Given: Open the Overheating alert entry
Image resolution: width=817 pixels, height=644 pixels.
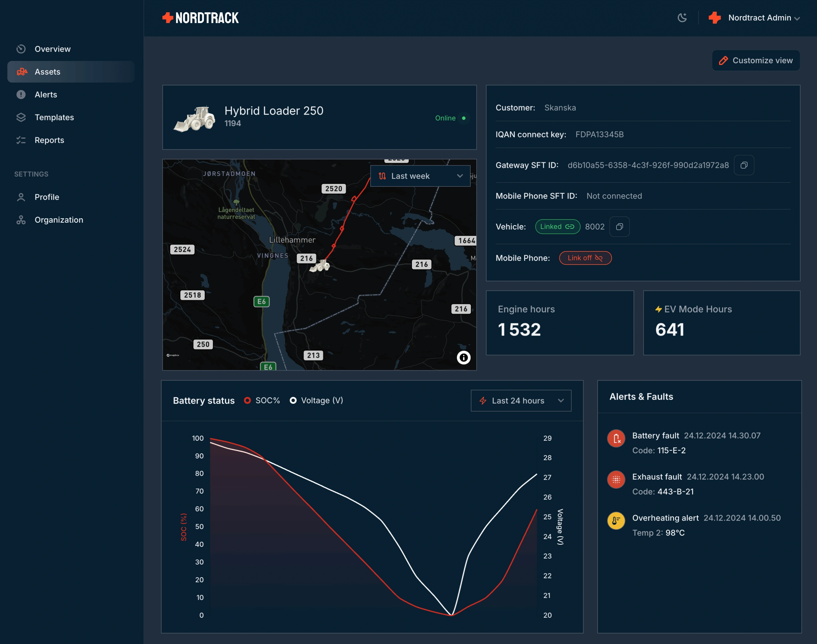Looking at the screenshot, I should point(694,525).
